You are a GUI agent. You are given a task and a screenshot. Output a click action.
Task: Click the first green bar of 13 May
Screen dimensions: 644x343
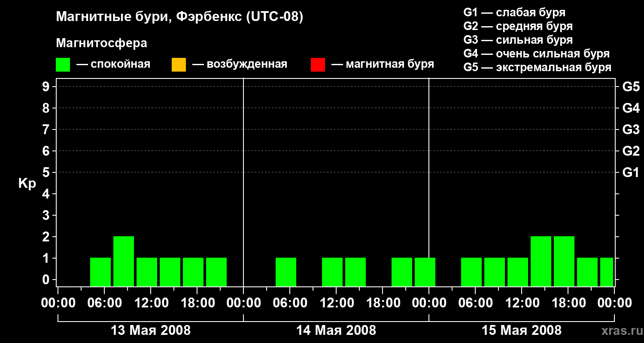pyautogui.click(x=100, y=272)
